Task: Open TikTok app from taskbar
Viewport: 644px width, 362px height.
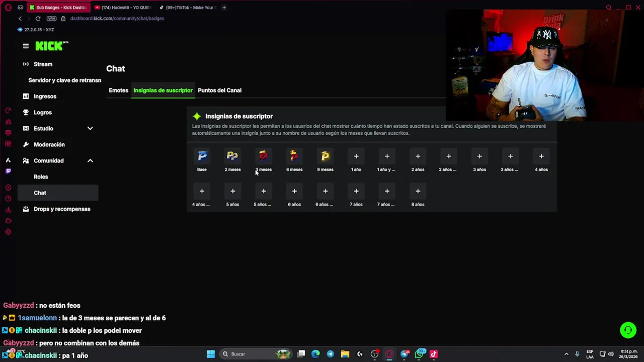Action: (434, 354)
